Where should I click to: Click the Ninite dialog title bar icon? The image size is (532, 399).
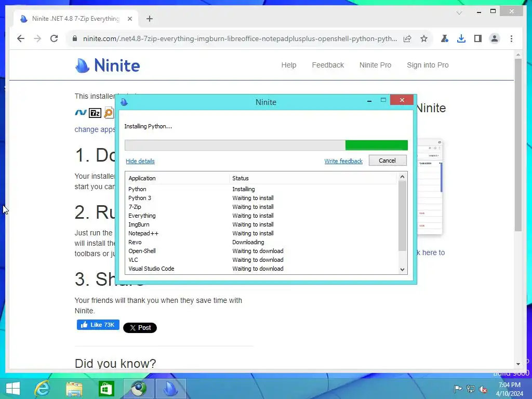tap(124, 102)
